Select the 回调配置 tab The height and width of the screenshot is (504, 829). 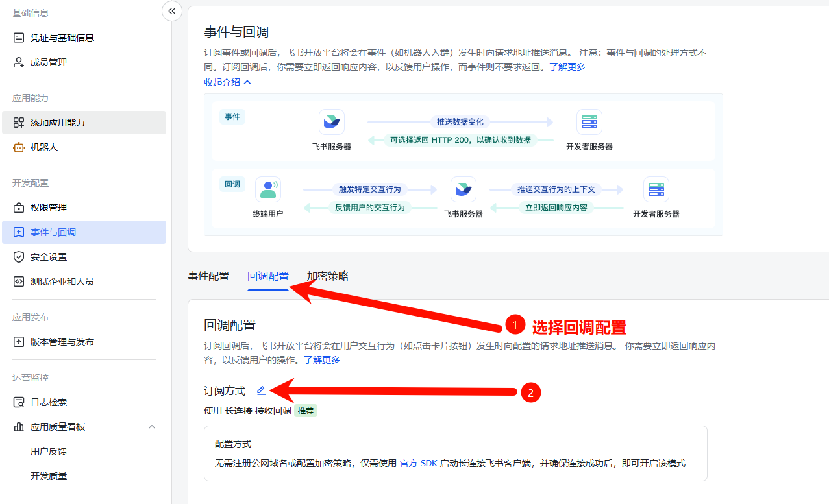(x=268, y=276)
